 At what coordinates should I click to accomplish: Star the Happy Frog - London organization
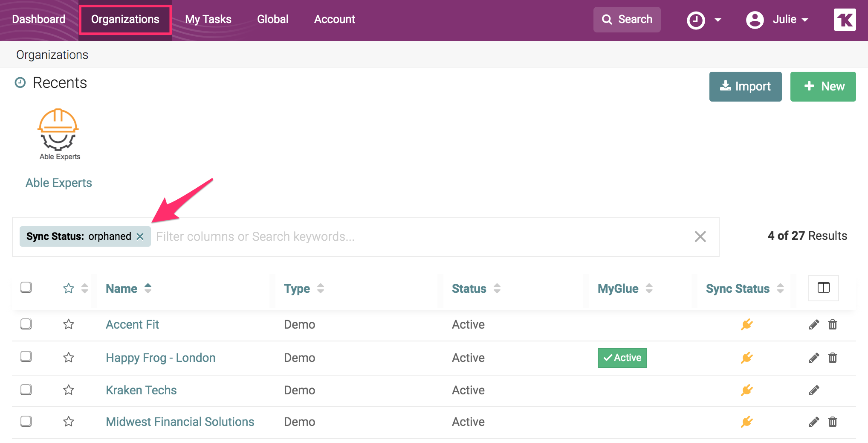point(69,358)
